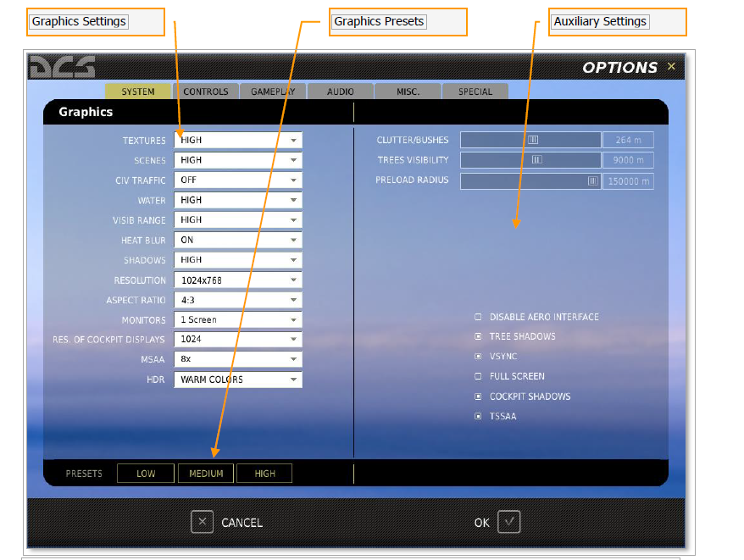Click the cancel X icon box
This screenshot has width=744, height=560.
pyautogui.click(x=203, y=522)
